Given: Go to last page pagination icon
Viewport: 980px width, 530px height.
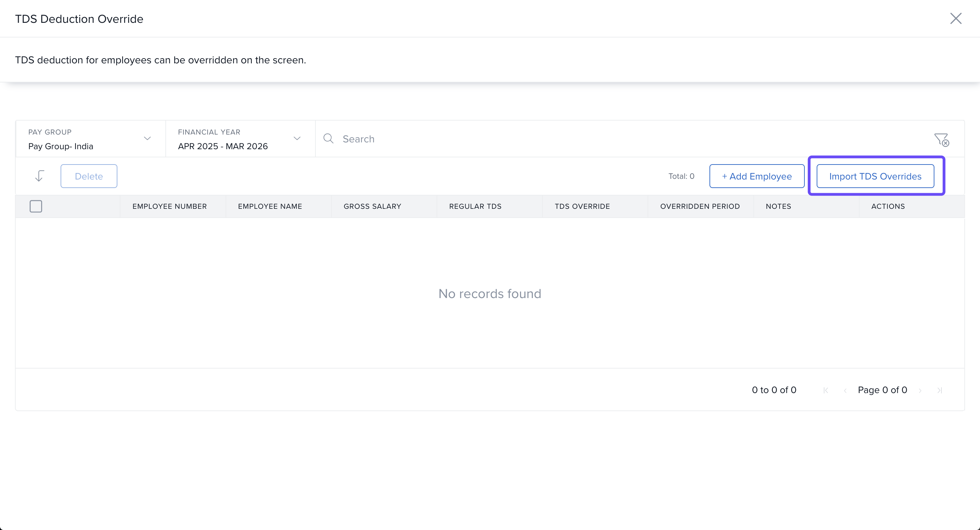Looking at the screenshot, I should pyautogui.click(x=939, y=390).
